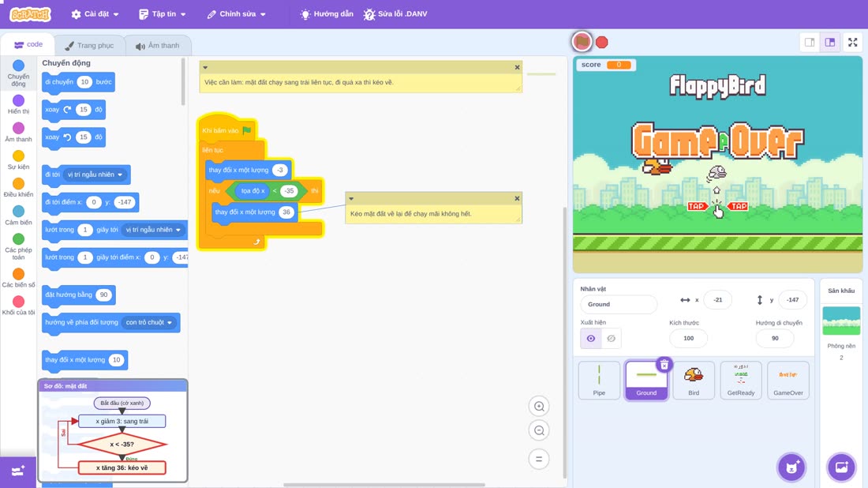
Task: Close the 'Kéo mặt đất' comment
Action: tap(517, 198)
